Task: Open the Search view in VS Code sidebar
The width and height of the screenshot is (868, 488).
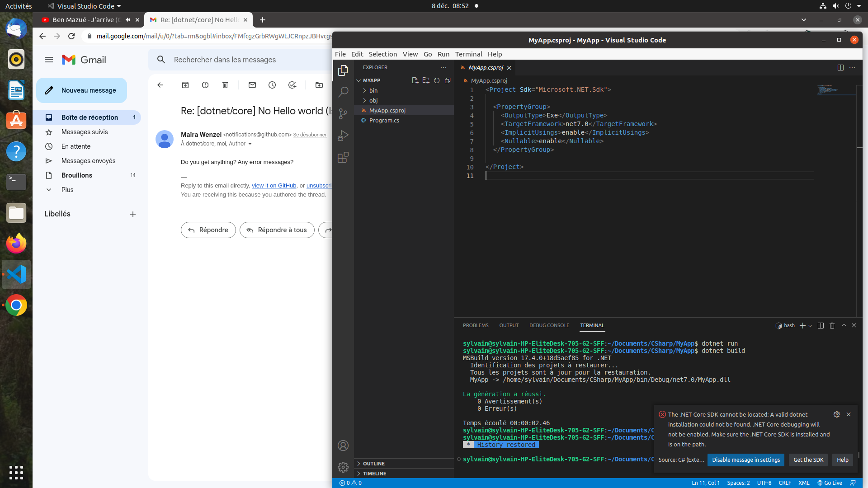Action: coord(344,92)
